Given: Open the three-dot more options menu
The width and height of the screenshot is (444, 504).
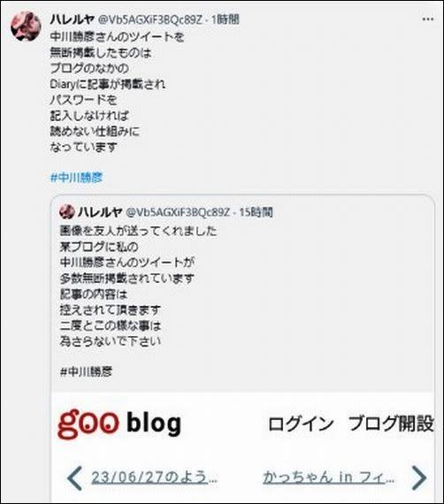Looking at the screenshot, I should click(x=427, y=19).
